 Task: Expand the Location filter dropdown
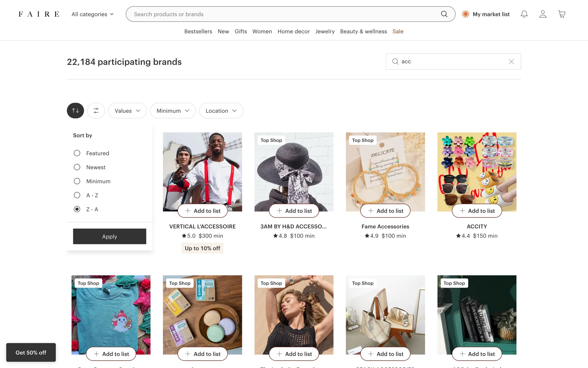tap(221, 111)
